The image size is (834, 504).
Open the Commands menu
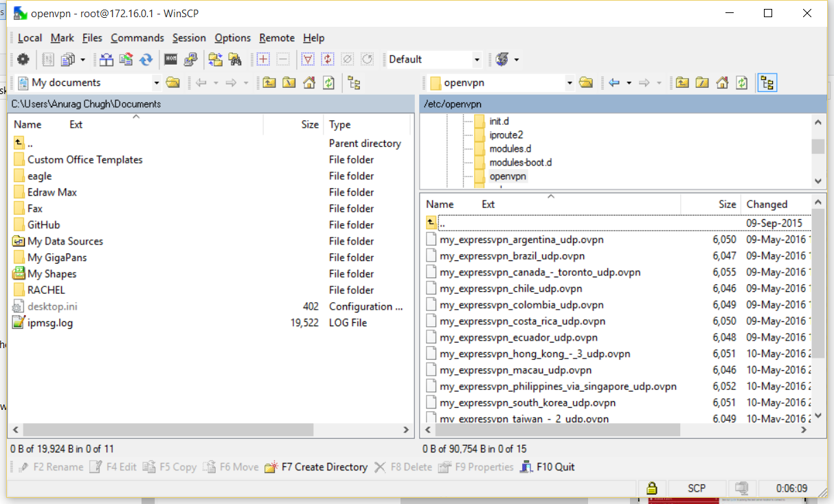(x=137, y=38)
